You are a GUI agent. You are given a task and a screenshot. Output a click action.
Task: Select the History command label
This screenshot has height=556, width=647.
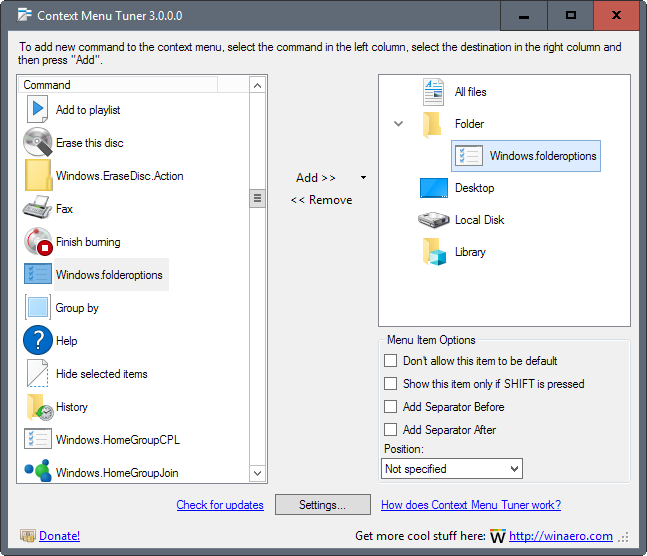coord(72,407)
